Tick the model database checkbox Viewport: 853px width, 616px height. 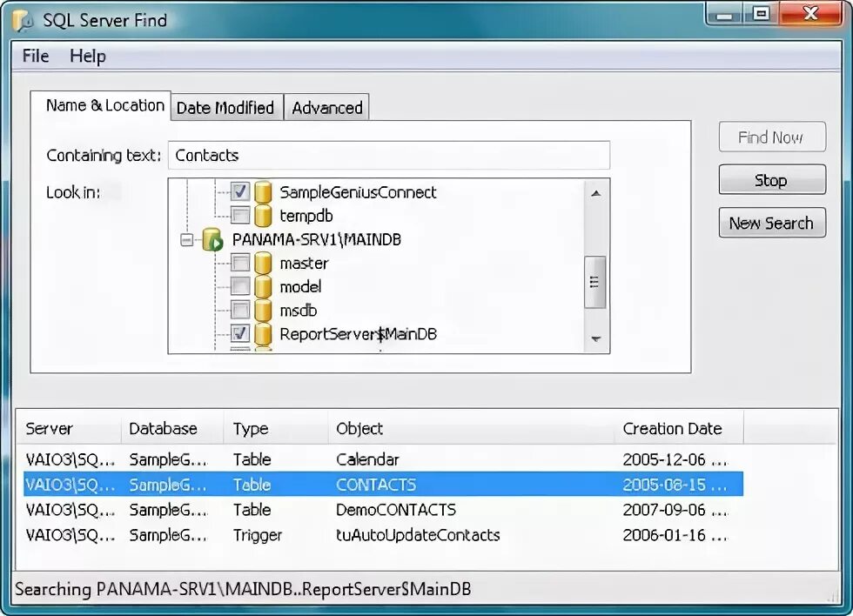[x=240, y=286]
